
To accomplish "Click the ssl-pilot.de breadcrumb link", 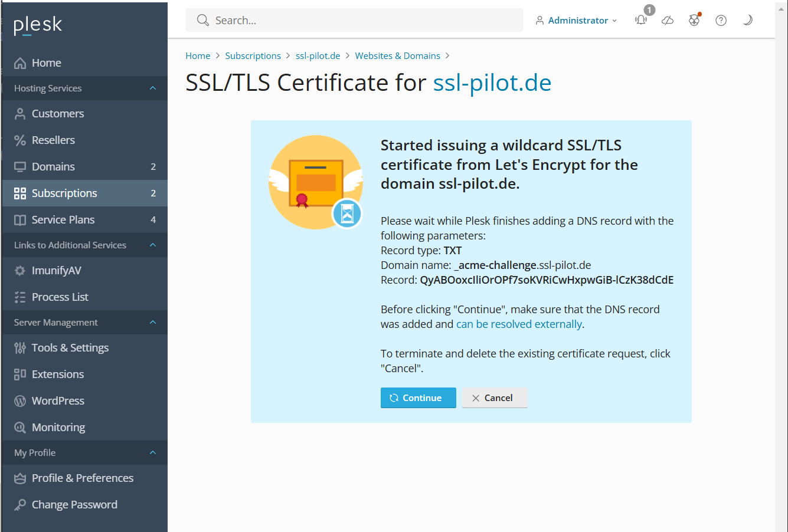I will point(318,56).
